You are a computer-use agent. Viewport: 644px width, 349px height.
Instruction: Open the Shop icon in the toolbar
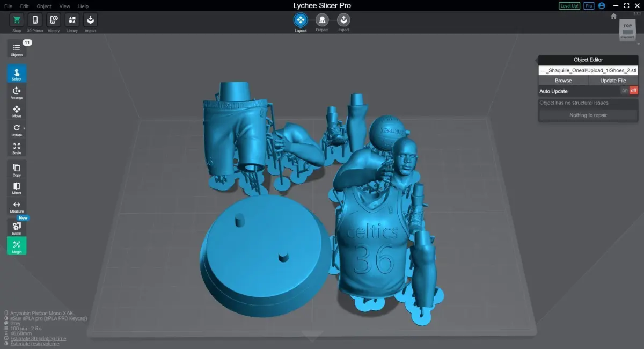pos(17,20)
